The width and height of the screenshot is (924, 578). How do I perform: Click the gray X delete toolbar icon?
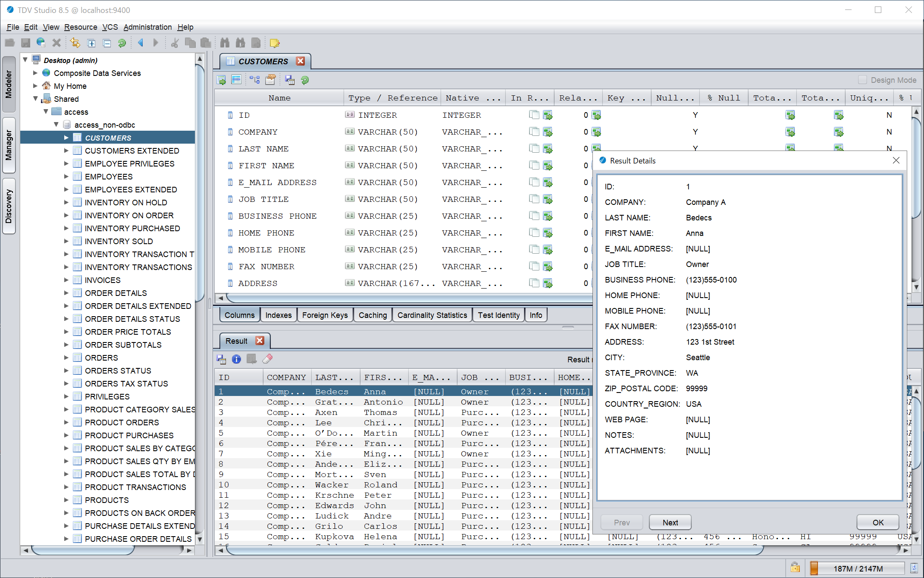(x=56, y=43)
